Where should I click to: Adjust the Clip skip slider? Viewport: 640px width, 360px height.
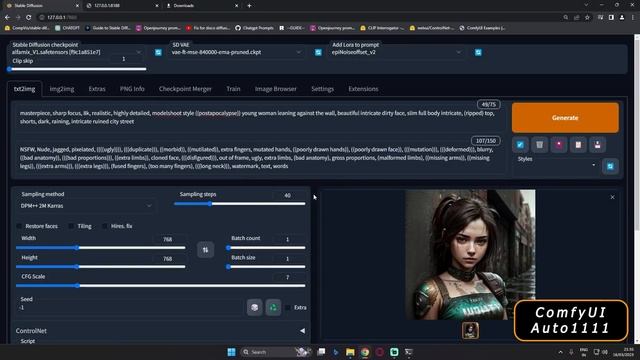(x=77, y=69)
